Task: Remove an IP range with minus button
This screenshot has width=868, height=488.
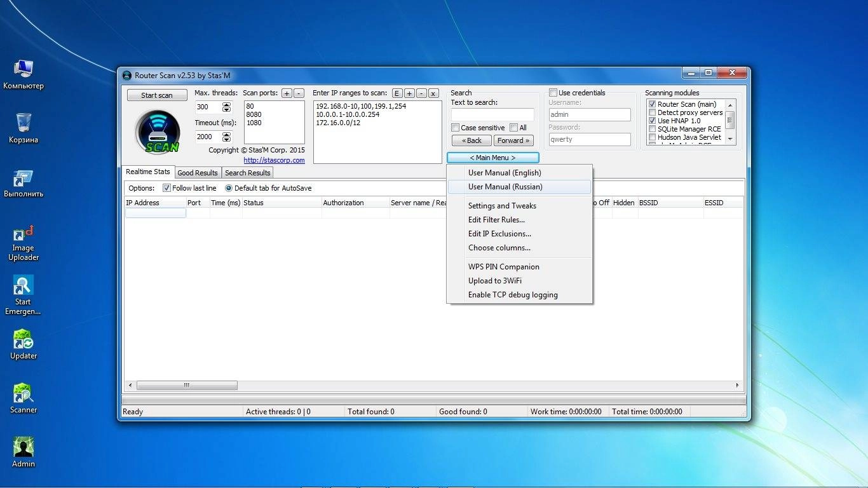Action: coord(421,93)
